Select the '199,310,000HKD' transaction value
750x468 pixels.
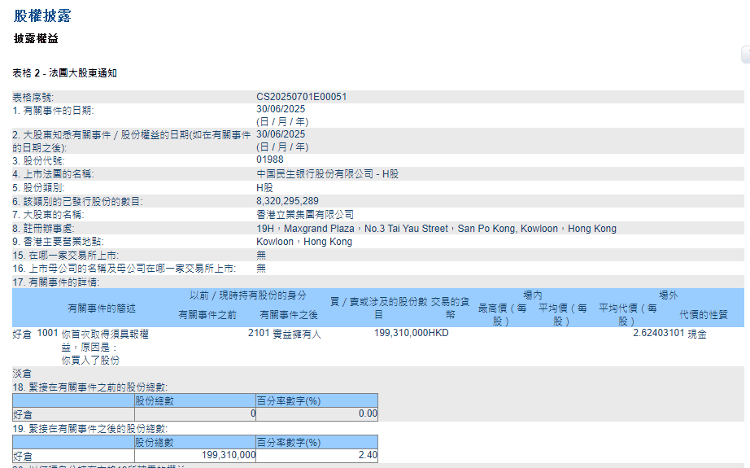click(x=411, y=333)
